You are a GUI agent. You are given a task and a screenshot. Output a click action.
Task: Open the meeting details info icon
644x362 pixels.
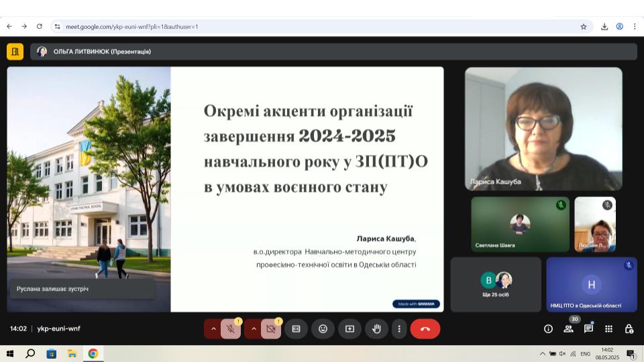[x=548, y=328]
